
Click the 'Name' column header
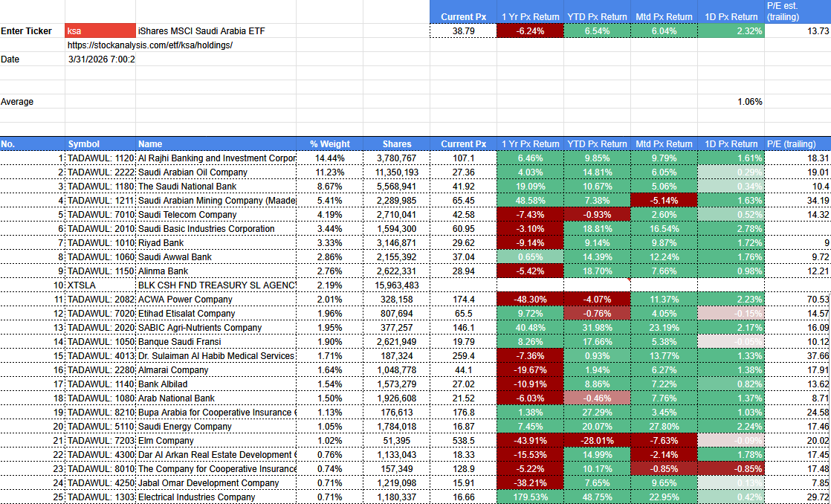[216, 143]
